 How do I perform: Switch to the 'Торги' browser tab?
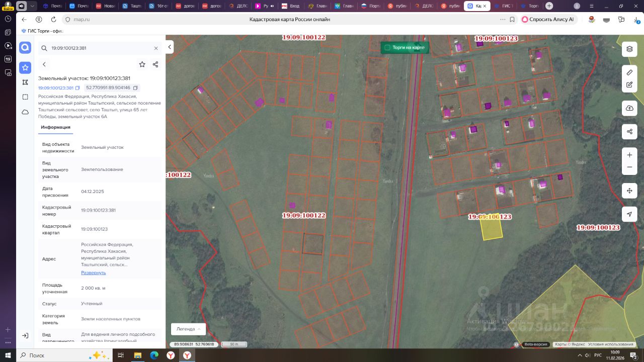tap(530, 6)
